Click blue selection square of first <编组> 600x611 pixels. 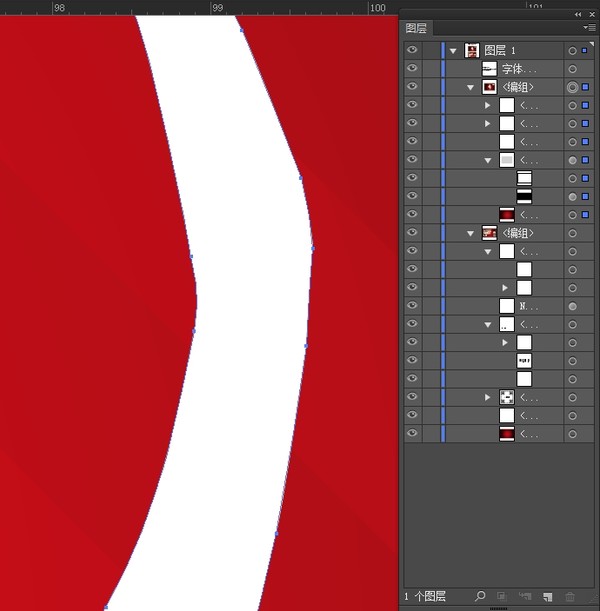tap(585, 87)
